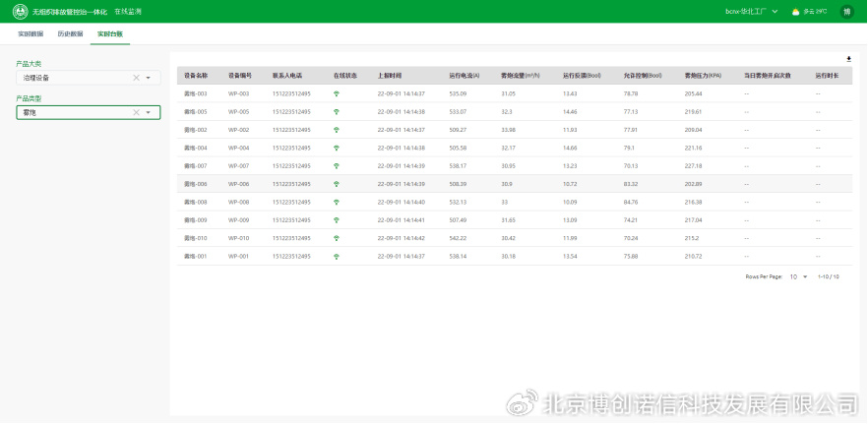868x424 pixels.
Task: Switch to the 实时数据 tab
Action: click(31, 34)
